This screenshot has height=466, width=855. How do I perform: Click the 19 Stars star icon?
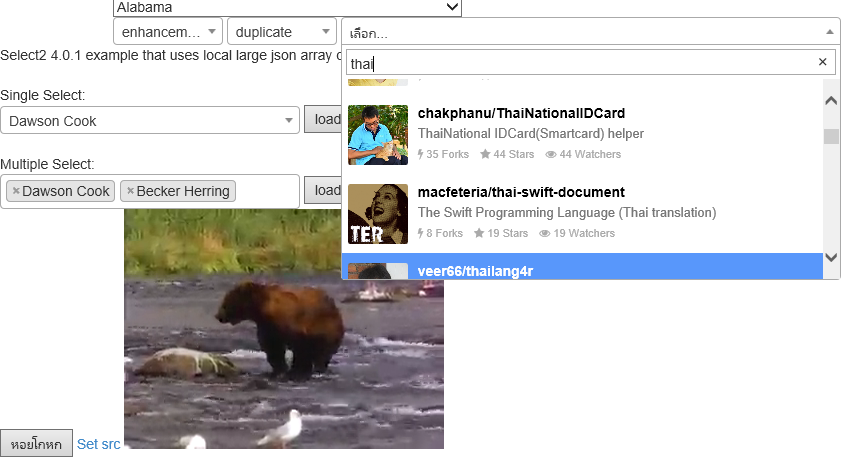tap(479, 233)
